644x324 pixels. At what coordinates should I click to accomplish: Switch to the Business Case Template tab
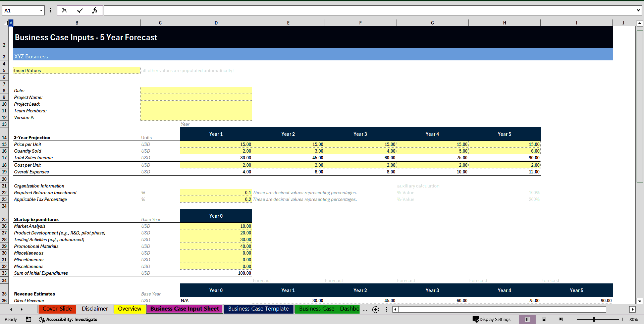click(x=259, y=309)
